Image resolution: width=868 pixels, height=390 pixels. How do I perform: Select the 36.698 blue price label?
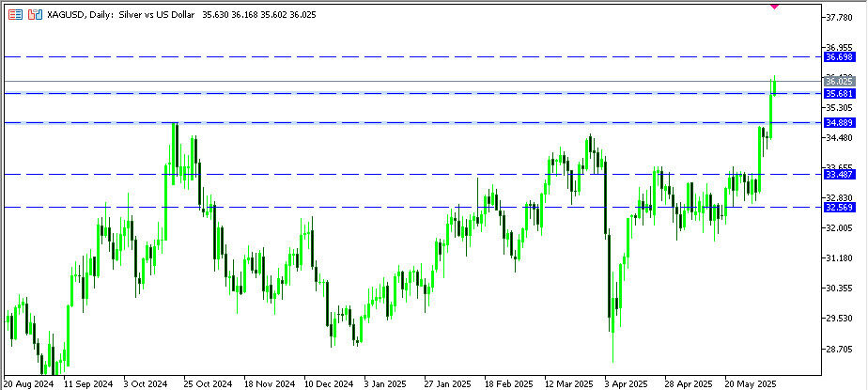(838, 57)
